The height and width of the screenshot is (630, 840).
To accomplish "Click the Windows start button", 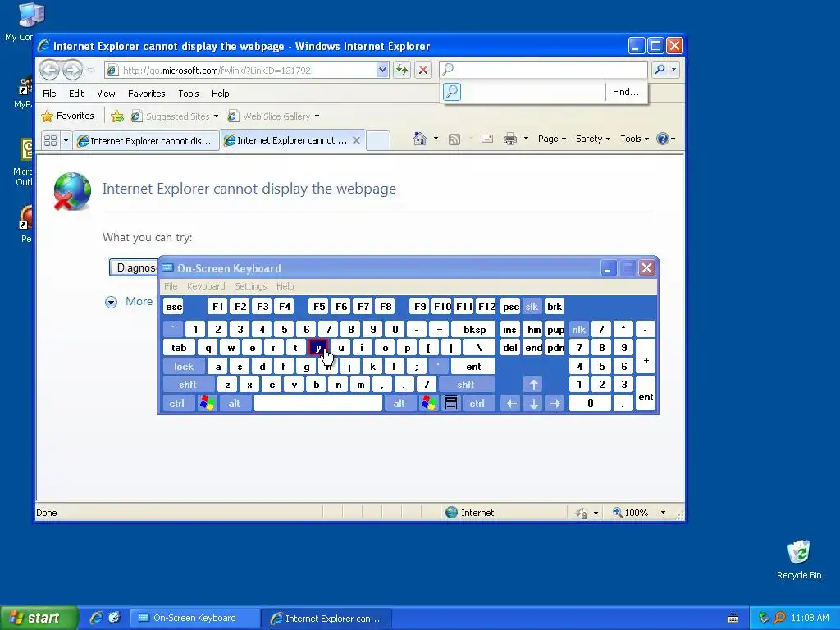I will tap(39, 618).
